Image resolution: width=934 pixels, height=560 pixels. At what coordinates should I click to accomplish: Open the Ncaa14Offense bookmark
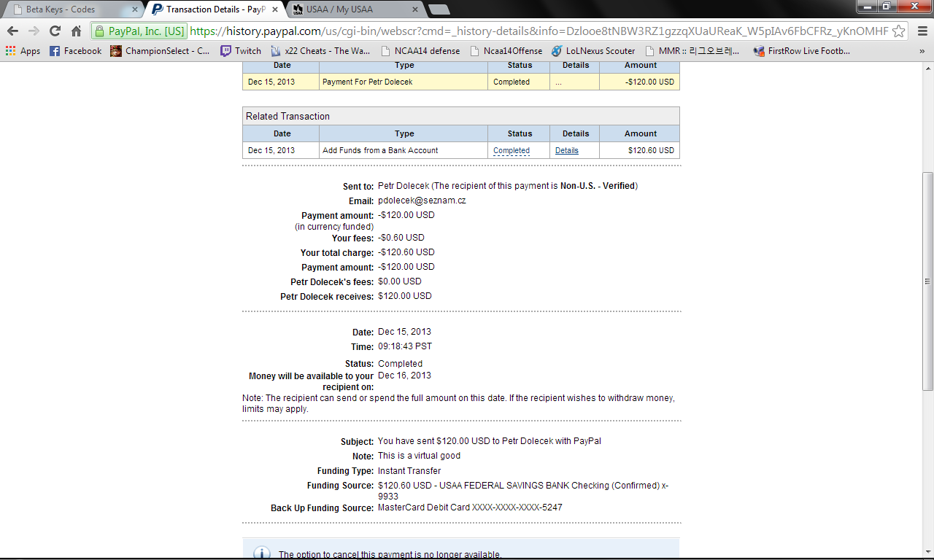click(506, 51)
